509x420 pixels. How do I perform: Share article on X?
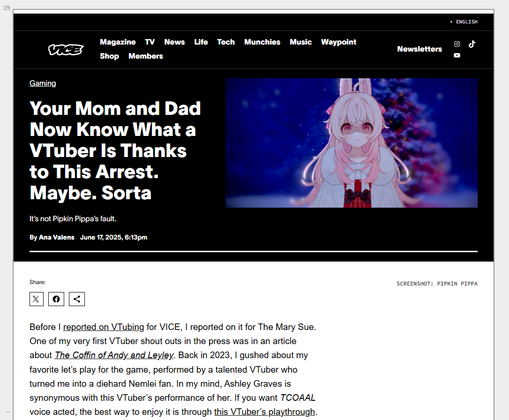tap(37, 299)
